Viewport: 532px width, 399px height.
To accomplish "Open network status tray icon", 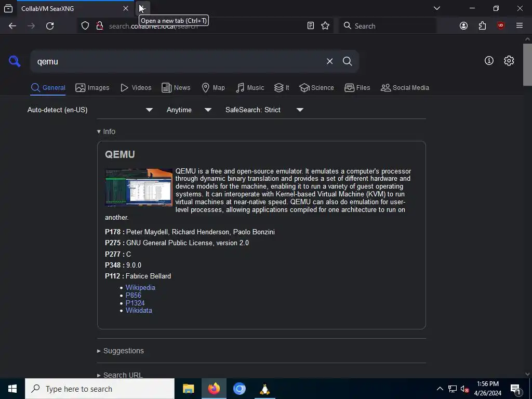I will point(453,389).
